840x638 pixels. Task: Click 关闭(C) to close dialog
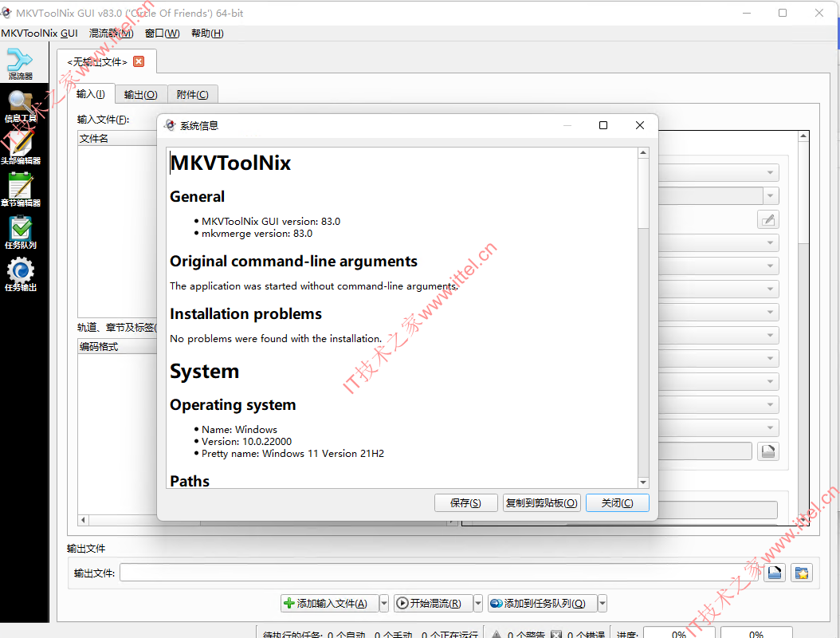coord(617,503)
